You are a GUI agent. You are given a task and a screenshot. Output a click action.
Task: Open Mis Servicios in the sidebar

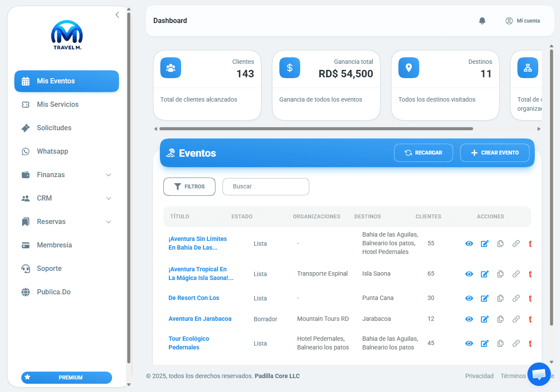click(x=58, y=105)
